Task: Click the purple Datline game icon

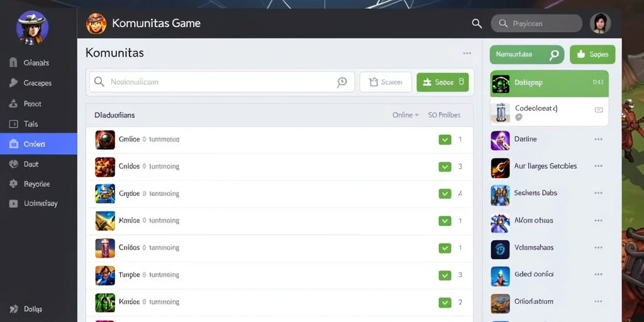Action: (500, 140)
